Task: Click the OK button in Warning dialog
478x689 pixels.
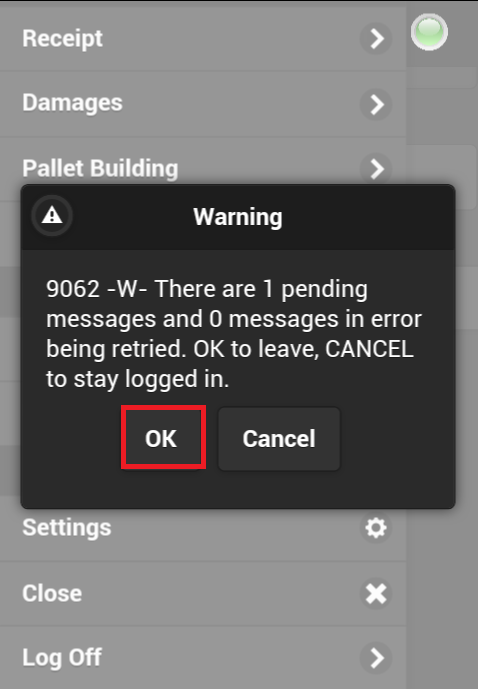Action: click(163, 438)
